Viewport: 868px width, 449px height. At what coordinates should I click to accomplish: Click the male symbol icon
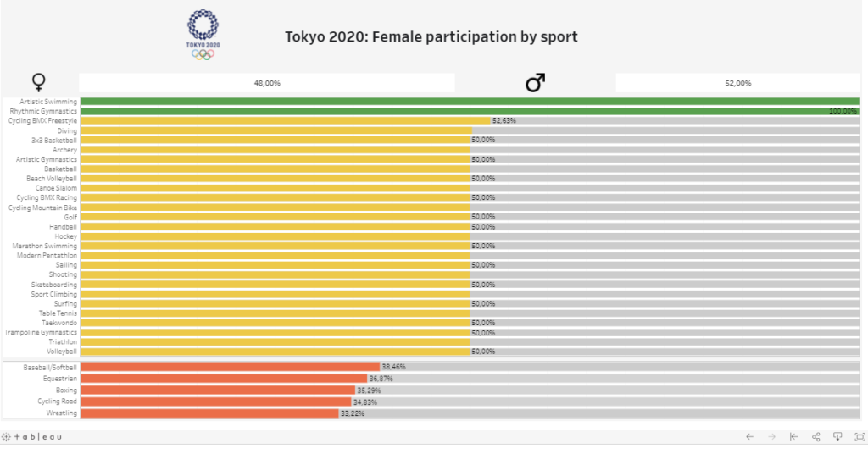pos(535,82)
